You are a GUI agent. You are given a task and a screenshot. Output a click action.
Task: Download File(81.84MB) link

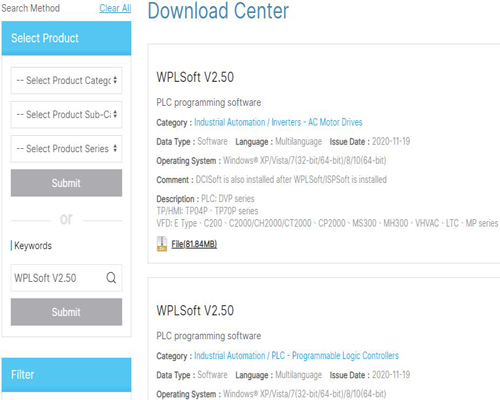[194, 244]
